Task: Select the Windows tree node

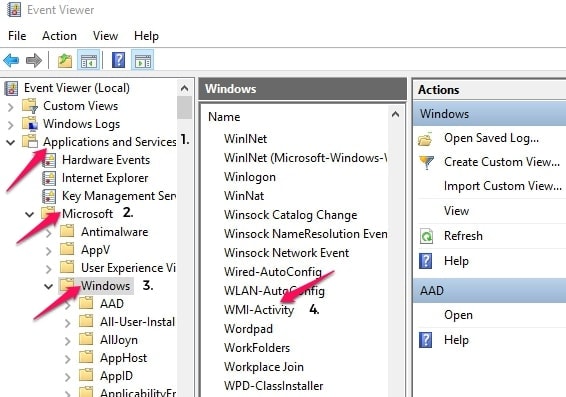Action: point(105,286)
